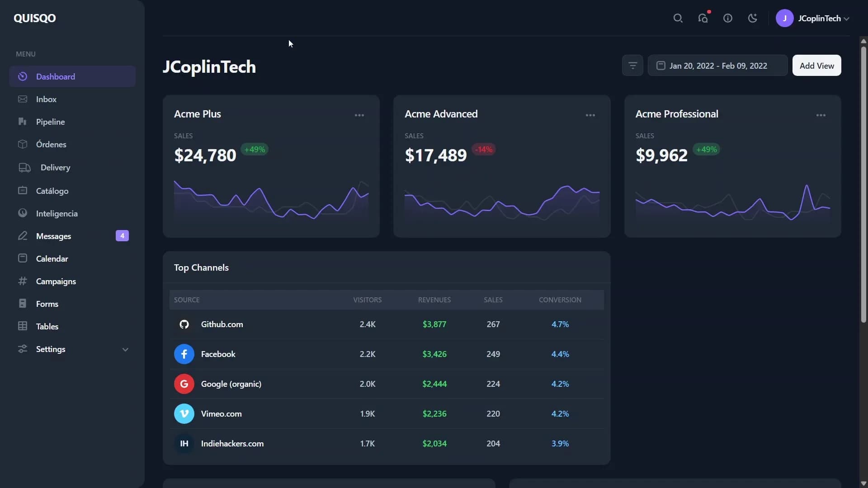This screenshot has height=488, width=868.
Task: Click the Vimeo logo in Top Channels
Action: pos(184,414)
